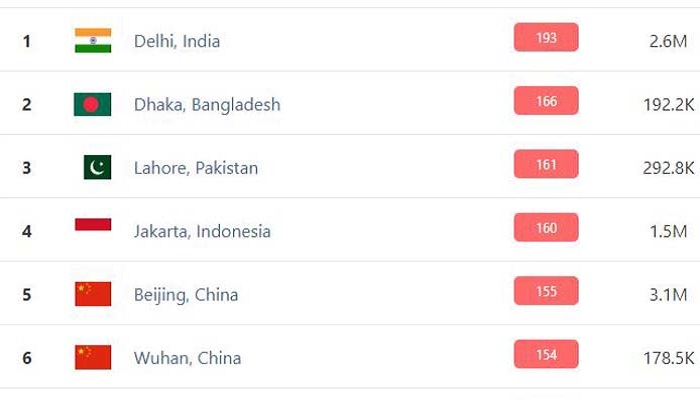
Task: Click the red 193 AQI badge
Action: [x=546, y=37]
